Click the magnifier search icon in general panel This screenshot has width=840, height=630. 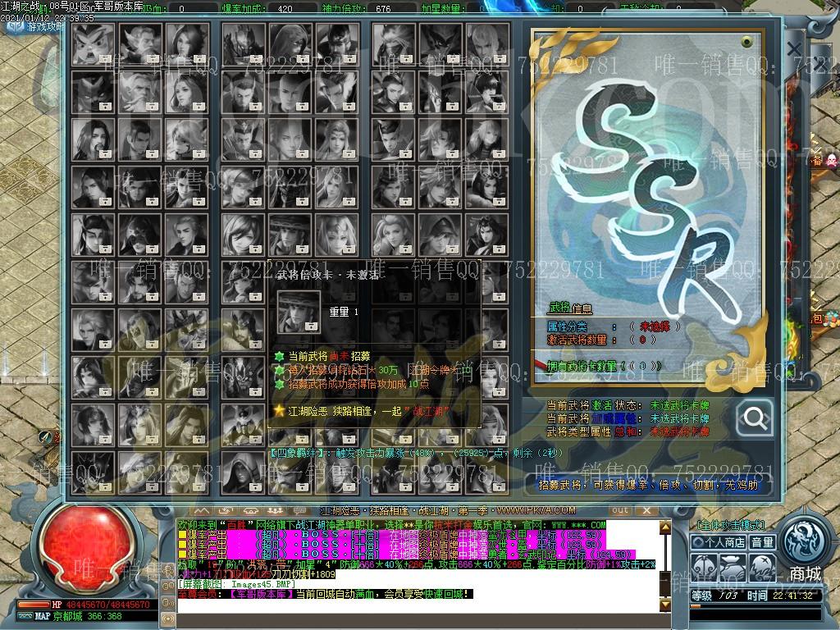click(x=753, y=418)
